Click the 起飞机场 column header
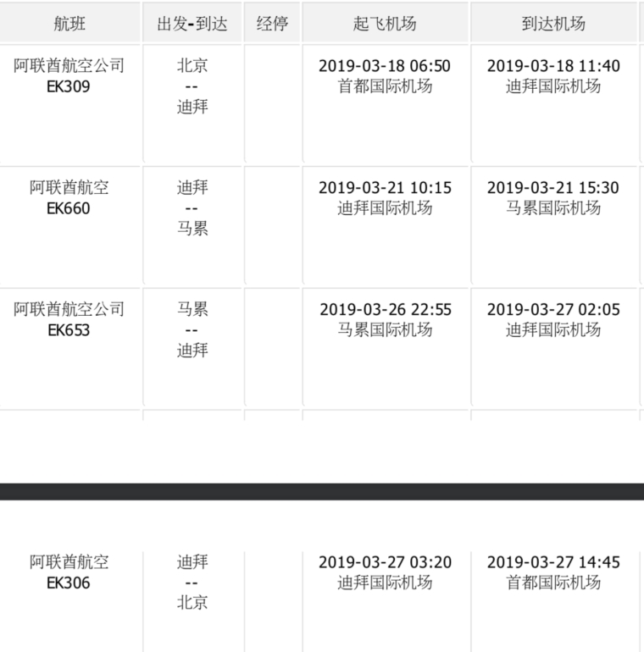Screen dimensions: 644x652 pos(385,24)
